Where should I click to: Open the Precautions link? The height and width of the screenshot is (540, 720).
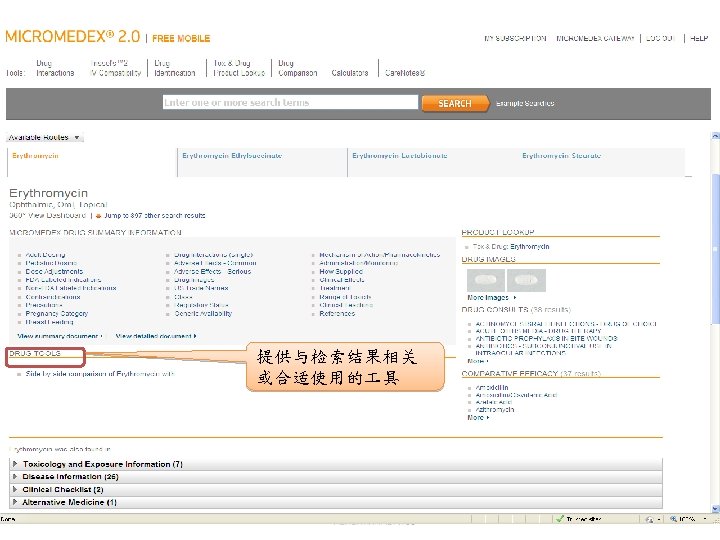coord(44,305)
